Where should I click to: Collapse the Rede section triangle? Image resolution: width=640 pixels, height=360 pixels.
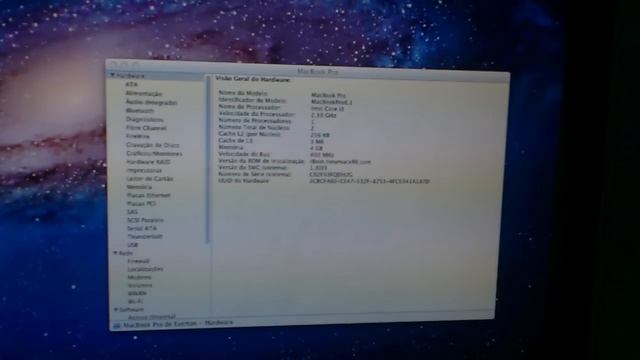tap(115, 253)
